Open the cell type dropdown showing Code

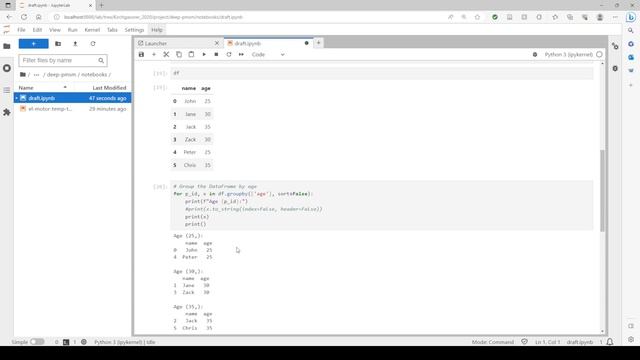pos(268,54)
